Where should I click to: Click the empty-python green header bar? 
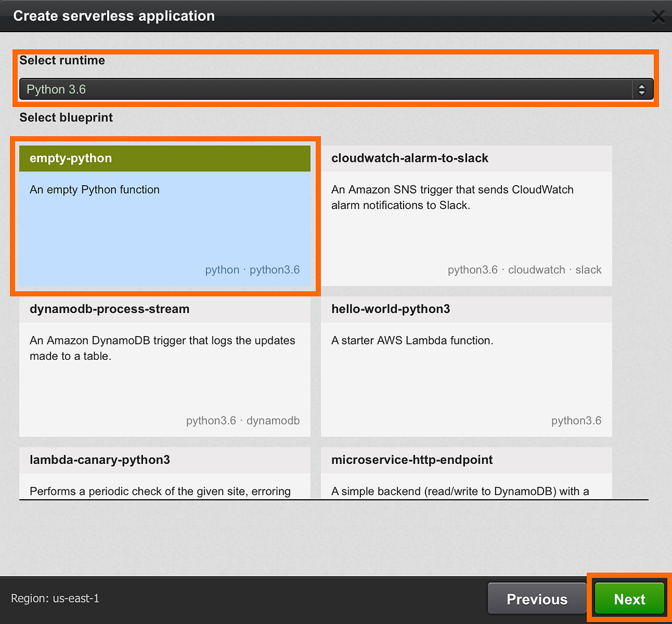164,158
